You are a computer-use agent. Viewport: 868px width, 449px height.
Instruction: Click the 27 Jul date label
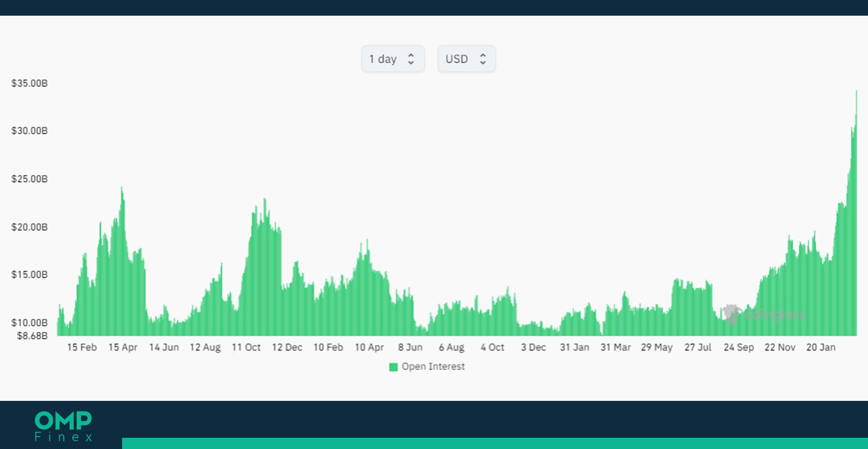698,347
